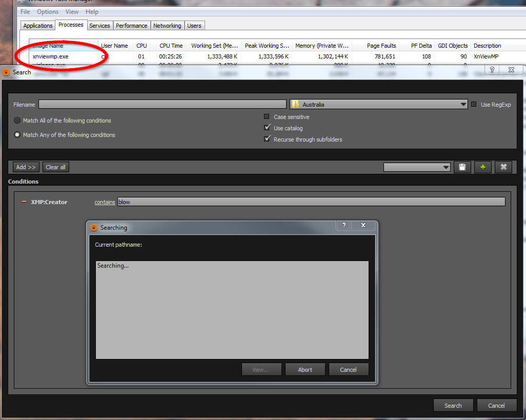
Task: Click the CPU Time value 00:25:26
Action: click(170, 56)
